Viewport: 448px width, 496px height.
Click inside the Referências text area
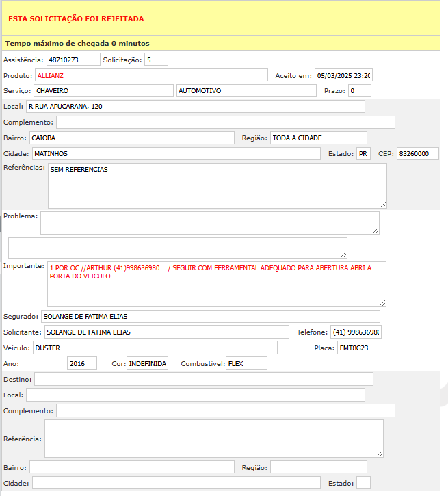pos(216,185)
